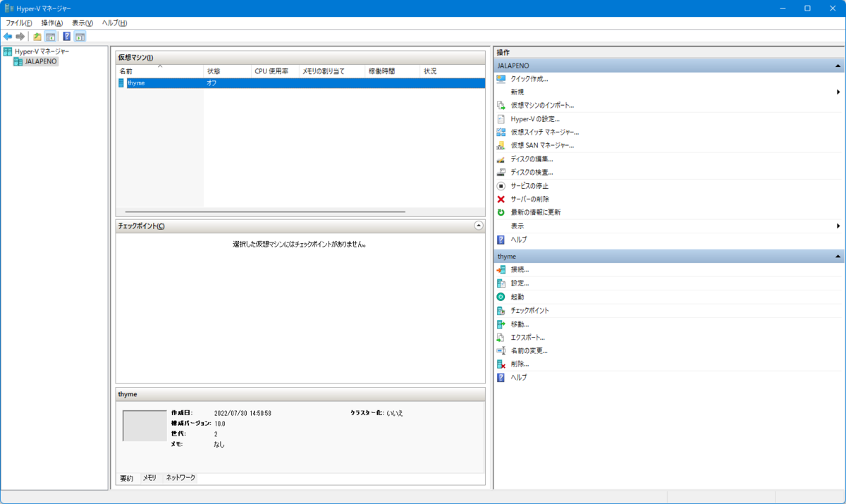Switch to the ネットワーク tab

[x=180, y=478]
